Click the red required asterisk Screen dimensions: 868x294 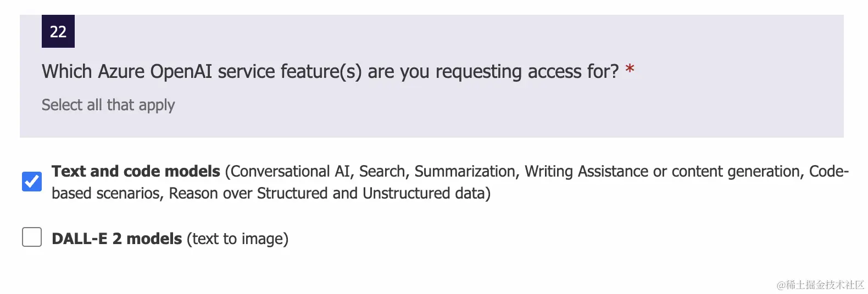[630, 70]
